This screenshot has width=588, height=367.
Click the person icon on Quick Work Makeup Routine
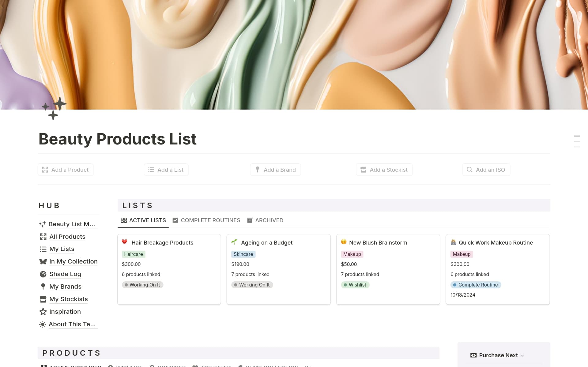coord(454,242)
